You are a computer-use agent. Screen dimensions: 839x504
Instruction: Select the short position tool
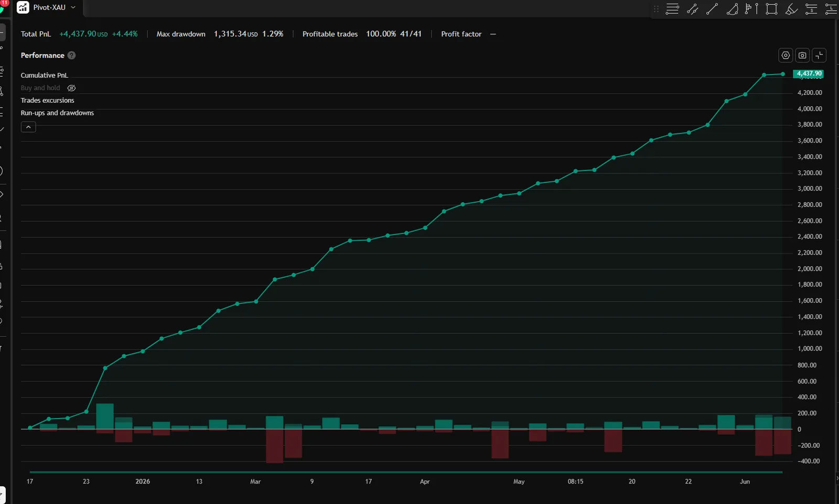point(811,9)
